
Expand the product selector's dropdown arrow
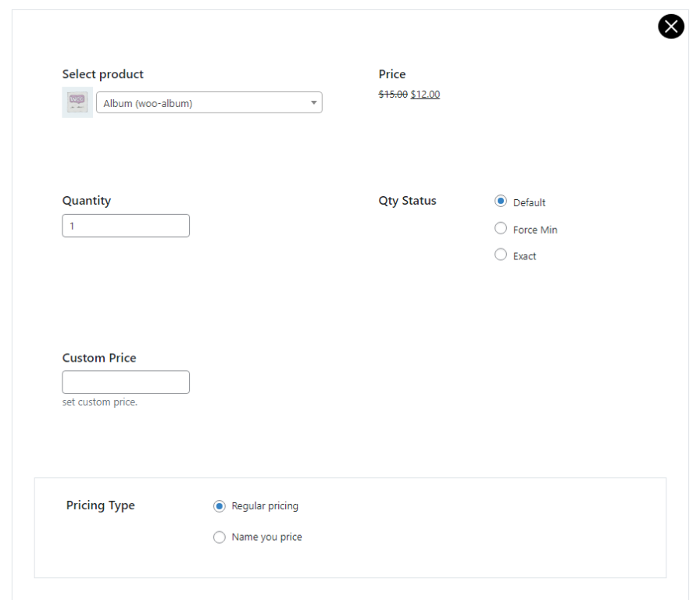click(x=314, y=102)
